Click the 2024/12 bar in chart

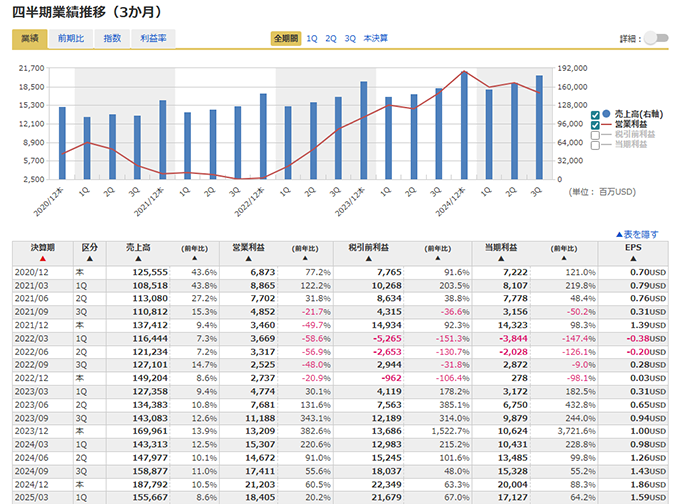[x=463, y=125]
